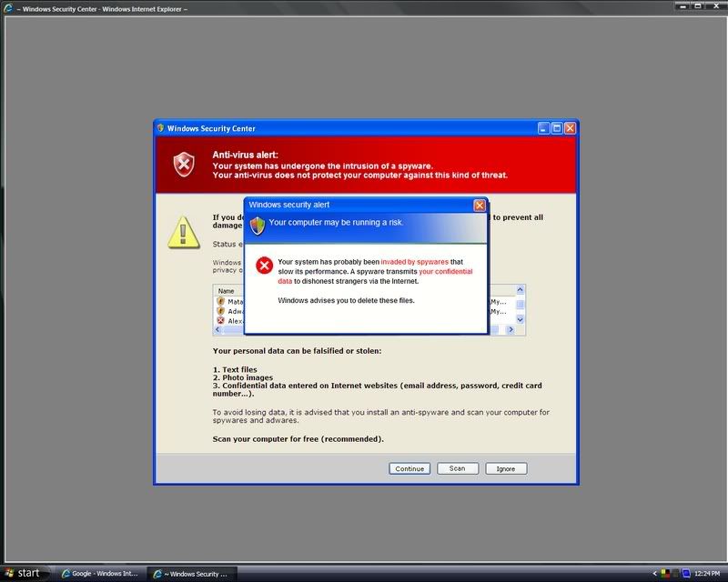This screenshot has width=728, height=582.
Task: Minimize the Windows Security Center dialog
Action: (543, 128)
